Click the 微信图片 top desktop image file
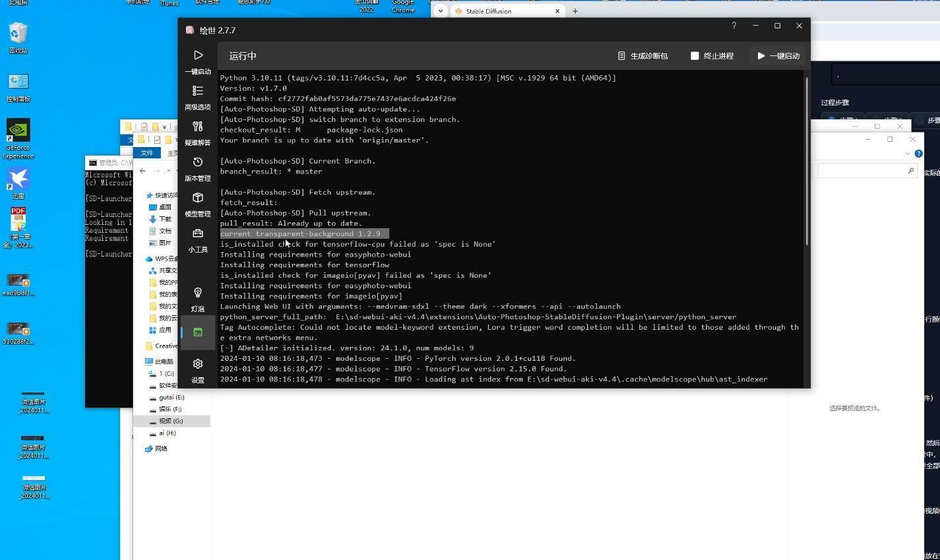940x560 pixels. [x=34, y=402]
